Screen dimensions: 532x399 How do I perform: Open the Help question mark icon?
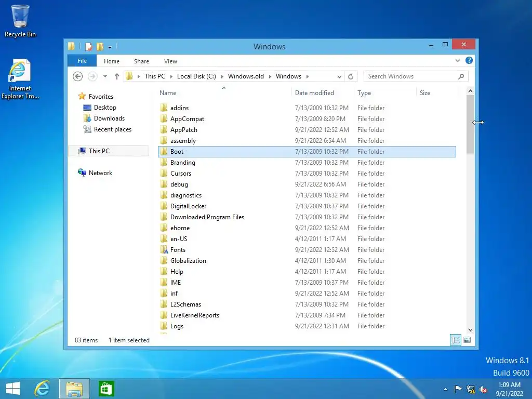coord(469,60)
